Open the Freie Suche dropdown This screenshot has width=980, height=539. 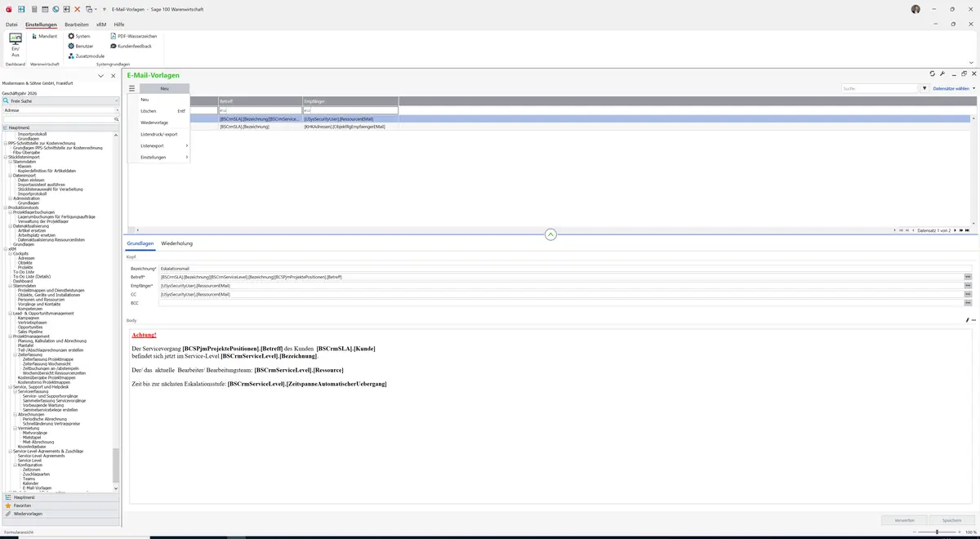point(61,100)
